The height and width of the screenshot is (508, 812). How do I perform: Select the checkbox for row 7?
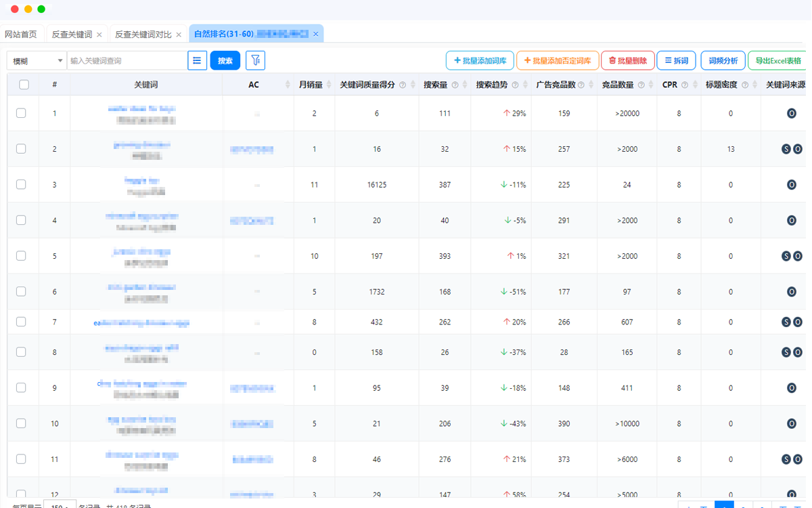point(22,322)
